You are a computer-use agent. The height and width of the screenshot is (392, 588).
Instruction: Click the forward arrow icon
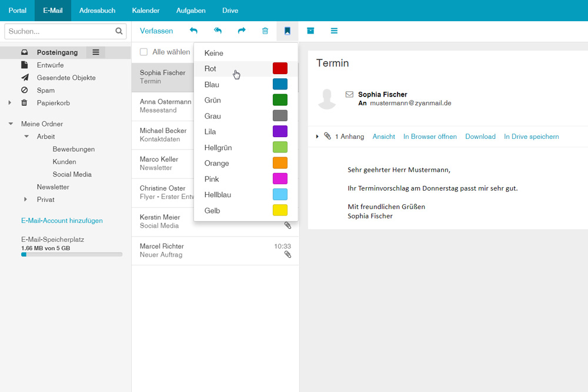[x=242, y=31]
